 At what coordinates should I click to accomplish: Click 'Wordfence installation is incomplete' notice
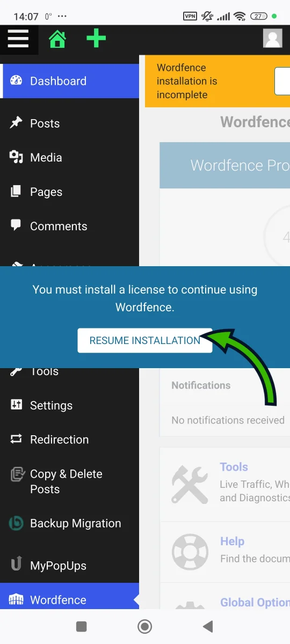pos(187,81)
